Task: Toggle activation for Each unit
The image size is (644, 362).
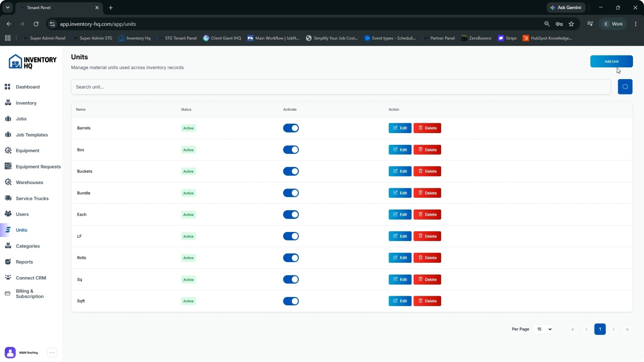Action: [291, 214]
